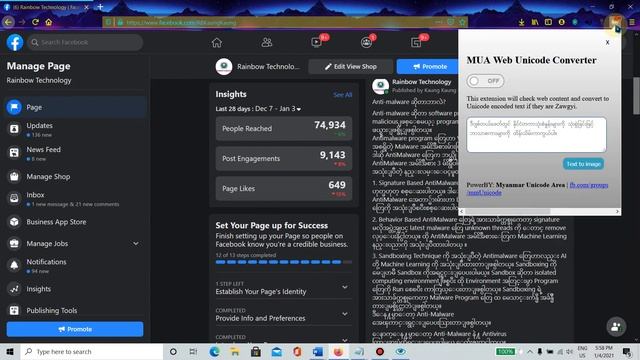Bookmark this page with the star icon
This screenshot has height=360, width=640.
pyautogui.click(x=462, y=22)
